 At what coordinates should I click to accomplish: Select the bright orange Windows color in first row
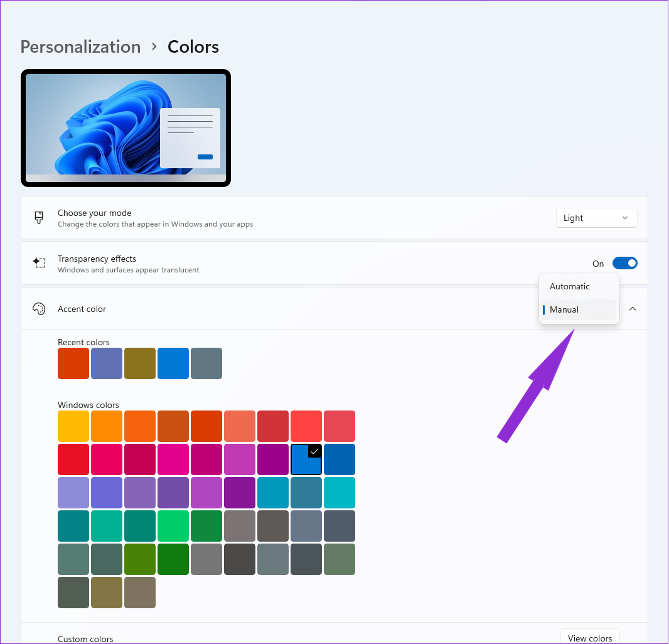pyautogui.click(x=107, y=426)
